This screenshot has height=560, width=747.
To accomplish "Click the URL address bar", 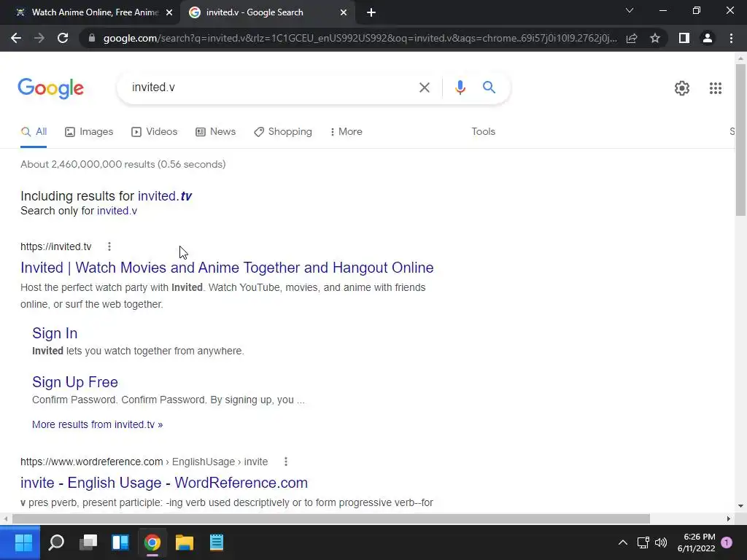I will (x=360, y=38).
